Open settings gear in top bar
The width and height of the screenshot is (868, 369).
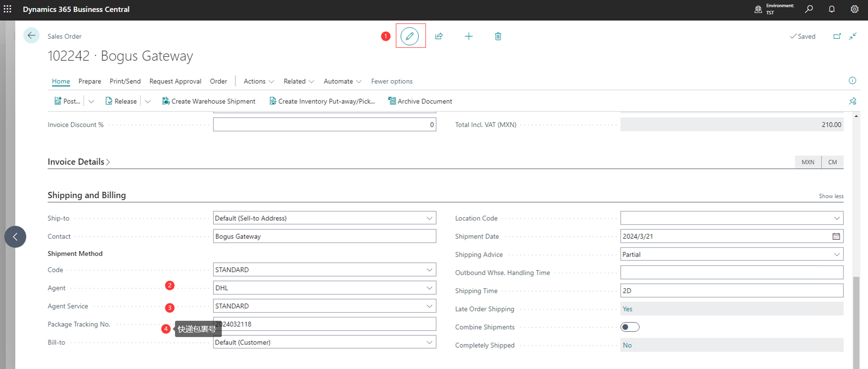coord(854,9)
